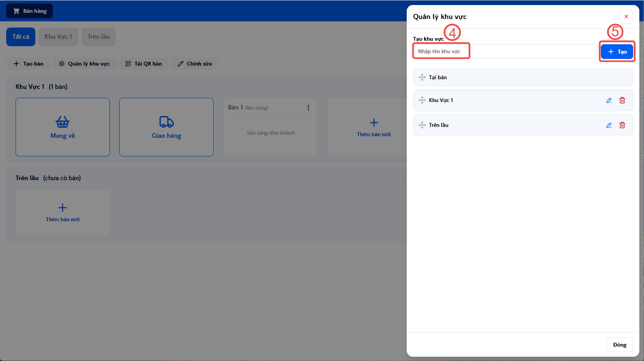Click the edit pencil icon for Khu Vực 1
The image size is (644, 361).
pyautogui.click(x=609, y=100)
